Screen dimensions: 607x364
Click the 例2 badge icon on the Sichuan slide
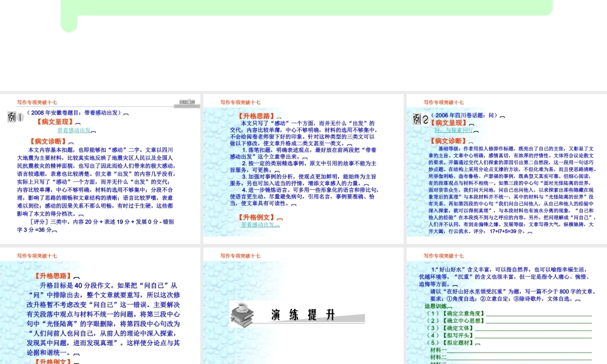[x=421, y=118]
